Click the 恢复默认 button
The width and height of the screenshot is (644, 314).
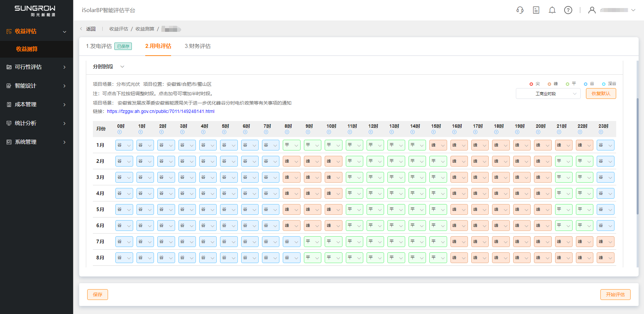601,93
